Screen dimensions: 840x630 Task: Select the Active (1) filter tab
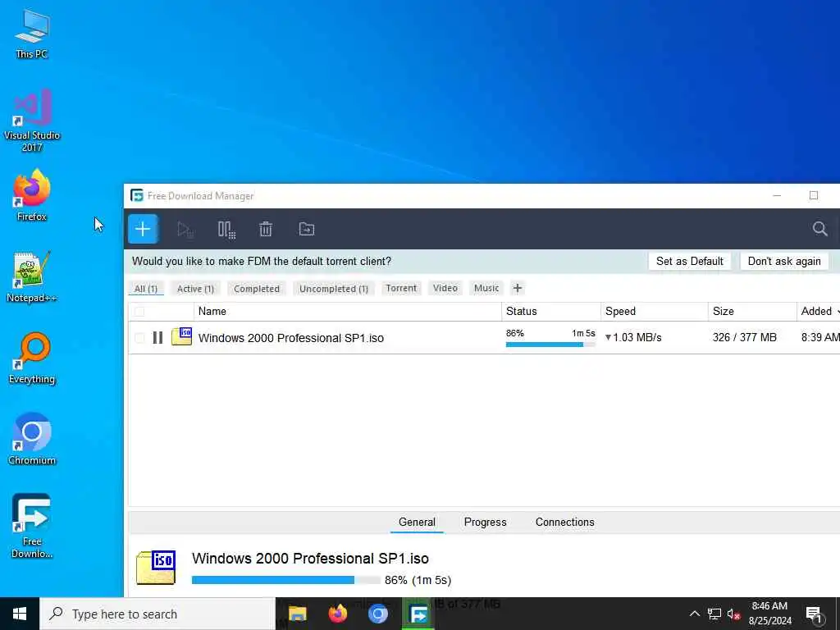point(195,289)
